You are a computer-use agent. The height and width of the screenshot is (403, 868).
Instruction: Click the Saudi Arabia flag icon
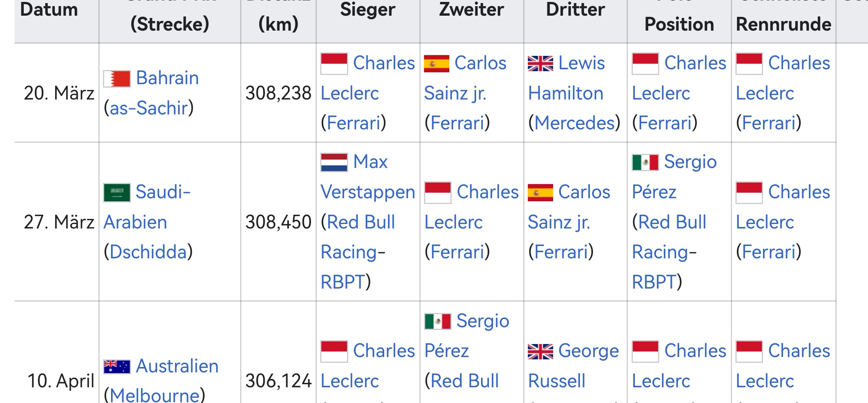click(117, 193)
